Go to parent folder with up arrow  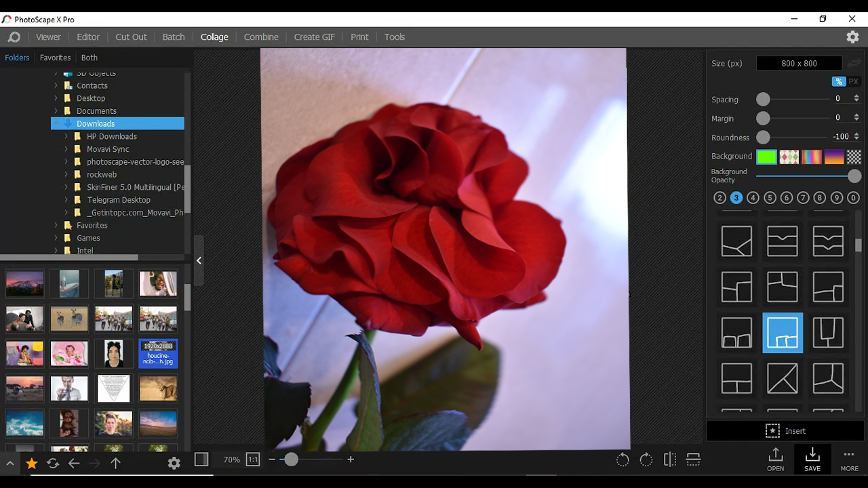point(115,464)
